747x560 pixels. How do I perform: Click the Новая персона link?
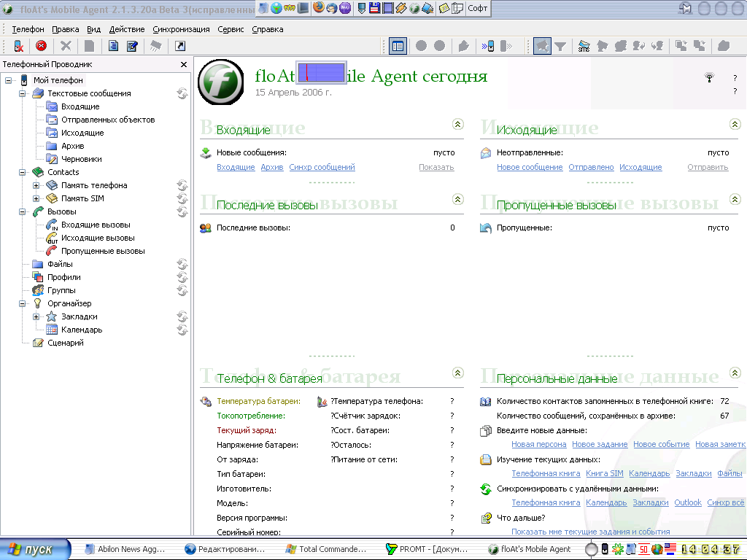pos(539,444)
